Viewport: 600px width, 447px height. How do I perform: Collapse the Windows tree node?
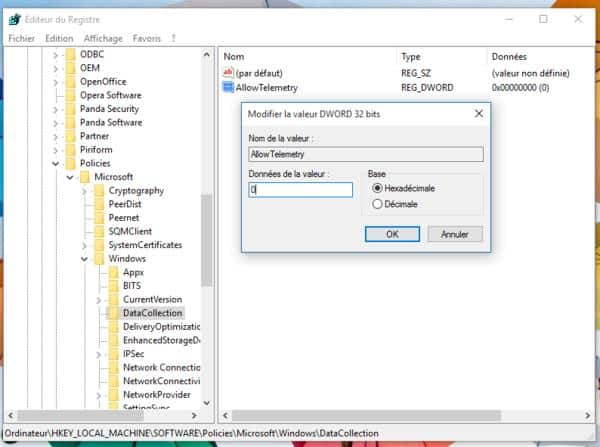(x=84, y=259)
